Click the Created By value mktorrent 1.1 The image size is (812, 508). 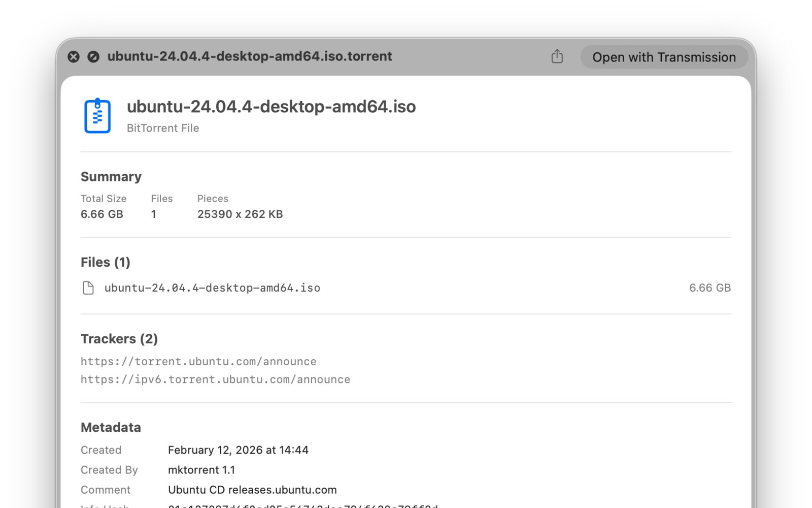click(x=201, y=470)
